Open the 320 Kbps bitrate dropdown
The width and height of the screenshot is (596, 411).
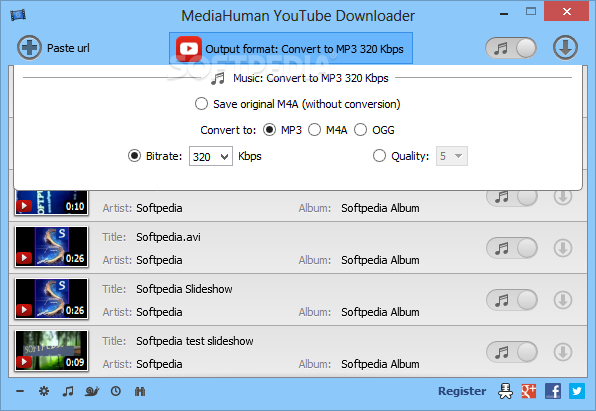(x=211, y=156)
